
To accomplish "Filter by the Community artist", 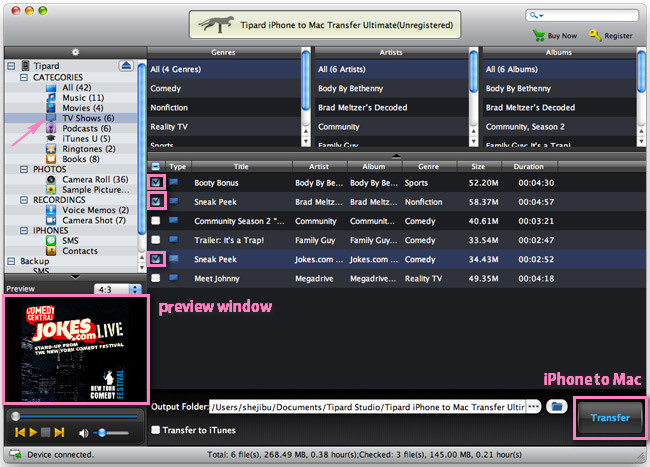I will pos(392,126).
